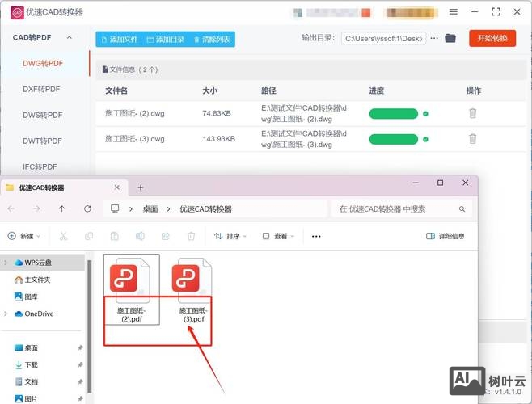Go back in File Explorer
The image size is (532, 404).
point(11,208)
